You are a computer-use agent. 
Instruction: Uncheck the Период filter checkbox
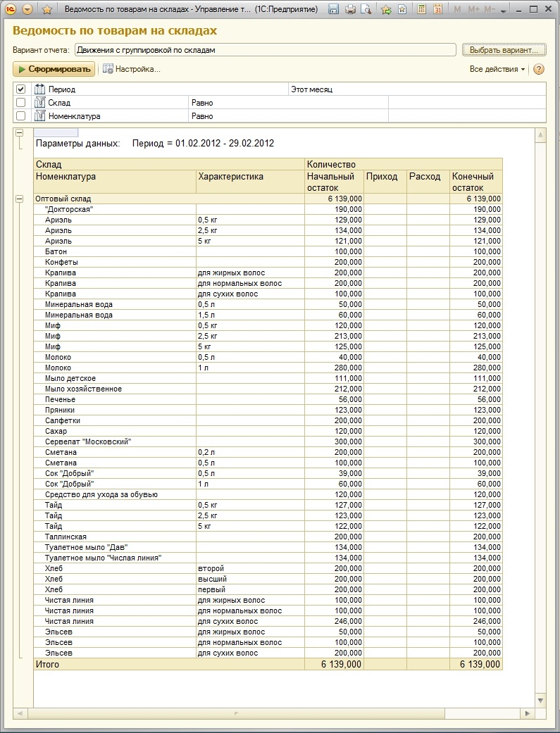(20, 89)
